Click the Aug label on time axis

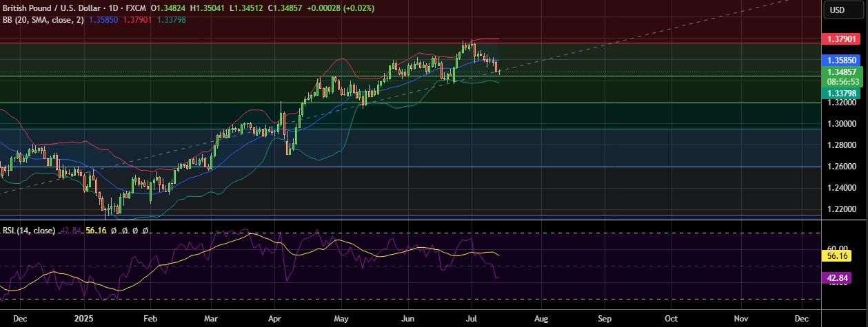[x=540, y=319]
